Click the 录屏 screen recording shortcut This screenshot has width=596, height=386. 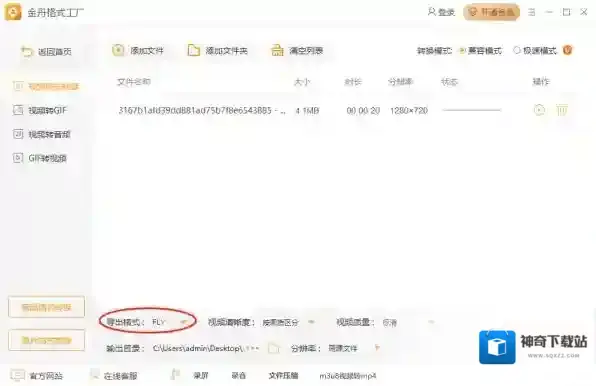pyautogui.click(x=201, y=376)
